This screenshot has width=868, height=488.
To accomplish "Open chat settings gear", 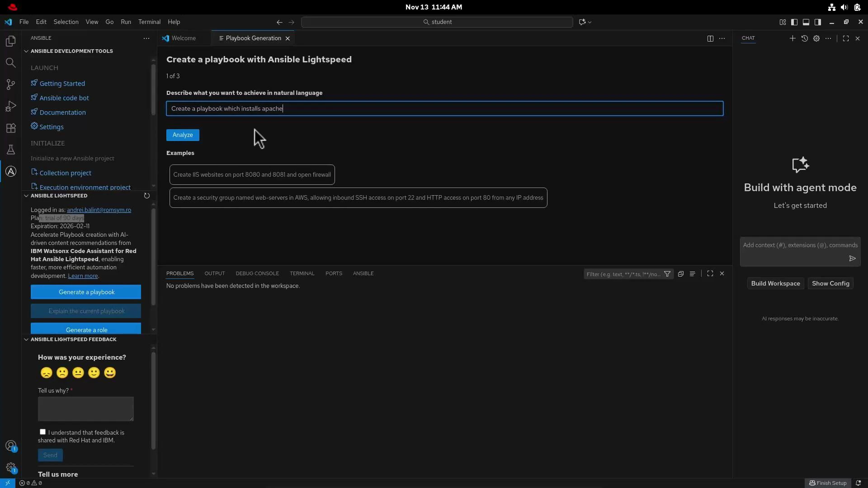I will coord(816,38).
